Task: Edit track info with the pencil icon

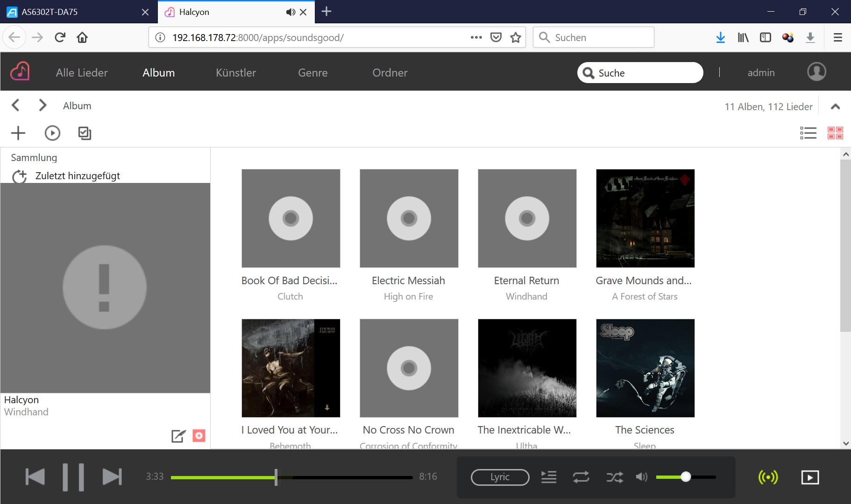Action: coord(178,436)
